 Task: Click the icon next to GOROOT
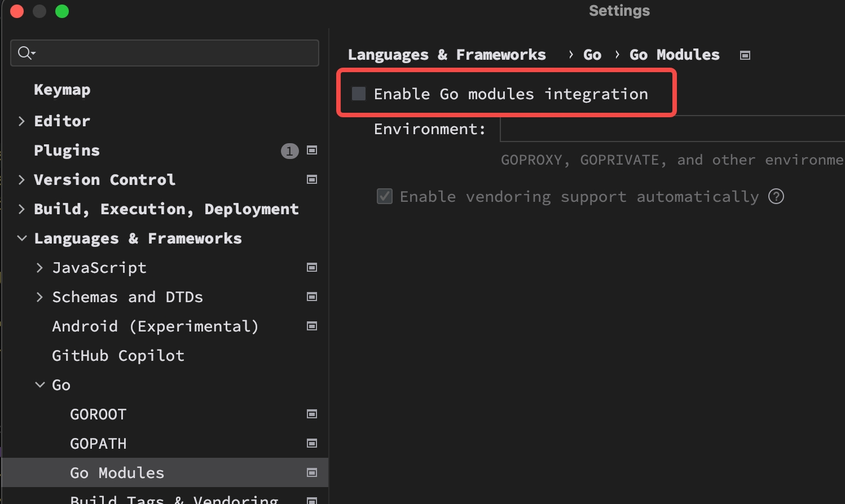pyautogui.click(x=311, y=414)
